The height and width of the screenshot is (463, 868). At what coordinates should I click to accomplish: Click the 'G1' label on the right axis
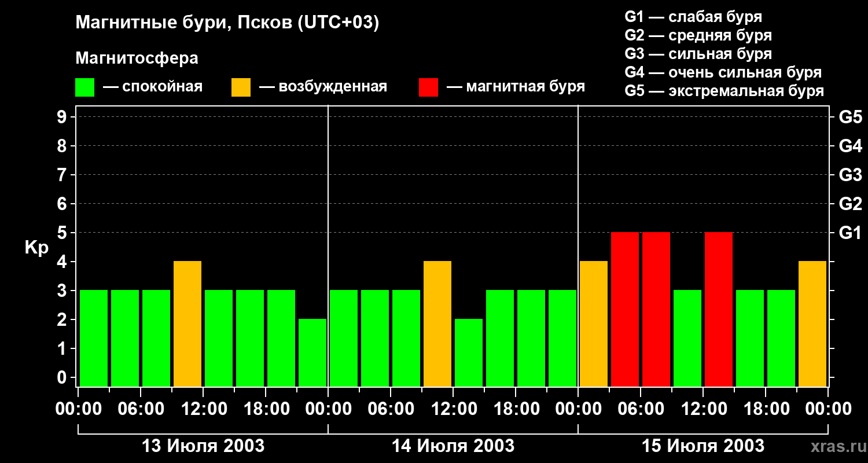click(850, 233)
